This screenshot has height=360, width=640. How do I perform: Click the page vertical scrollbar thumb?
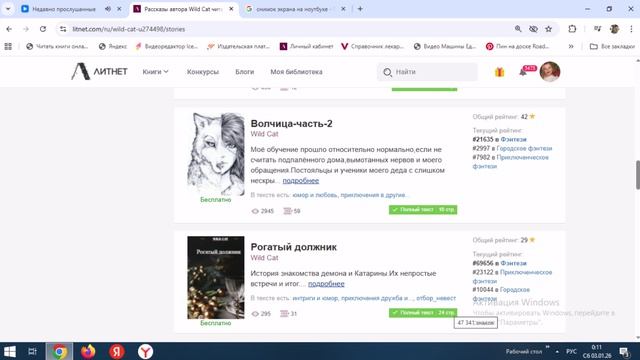click(638, 175)
